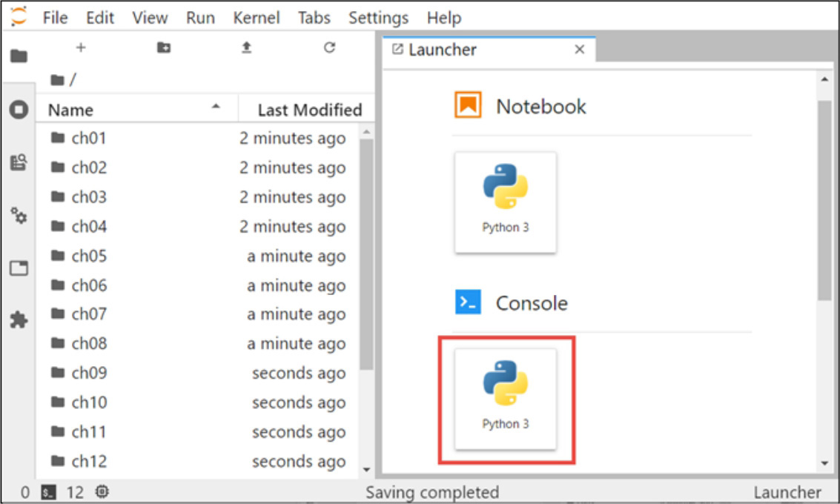840x504 pixels.
Task: Click the New Launcher plus icon
Action: coord(81,47)
